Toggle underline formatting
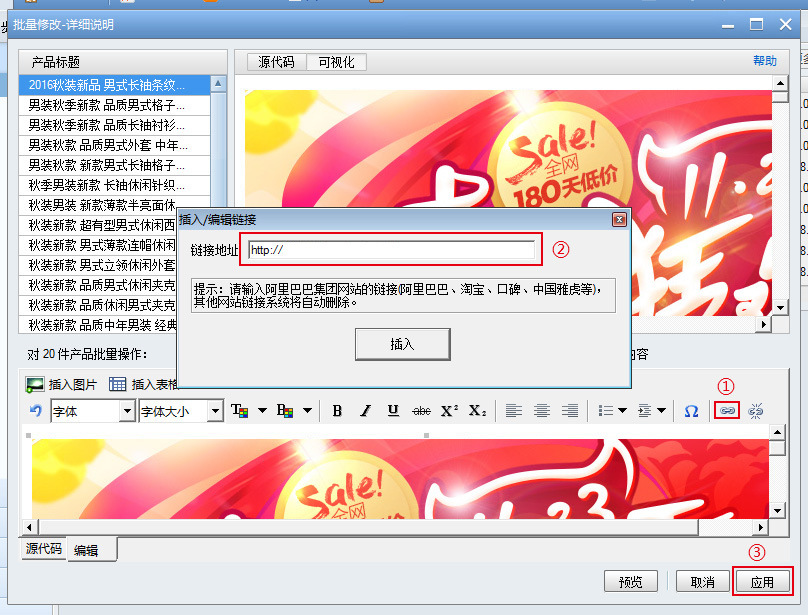The width and height of the screenshot is (808, 615). pos(393,411)
